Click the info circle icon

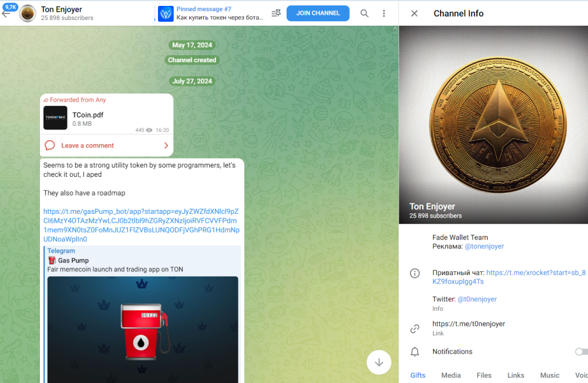[x=415, y=274]
